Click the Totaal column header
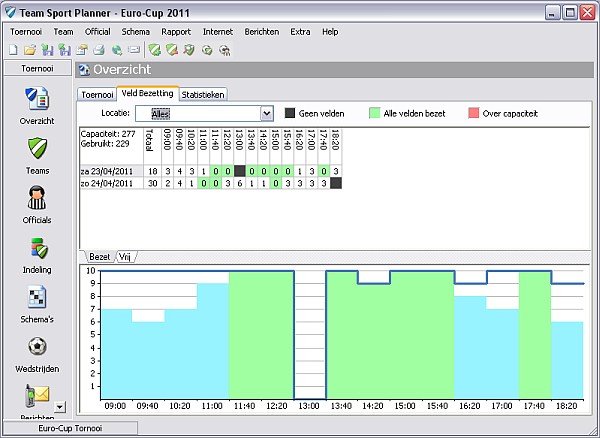 (x=152, y=147)
